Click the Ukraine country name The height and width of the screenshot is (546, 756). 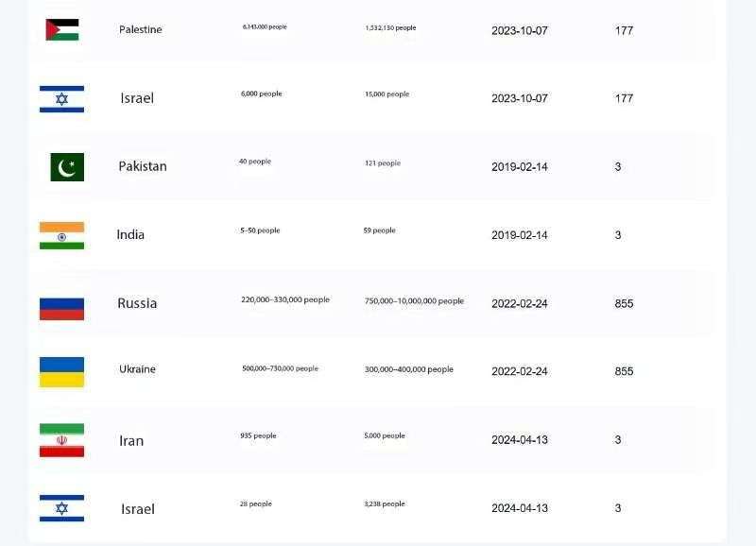pos(137,369)
